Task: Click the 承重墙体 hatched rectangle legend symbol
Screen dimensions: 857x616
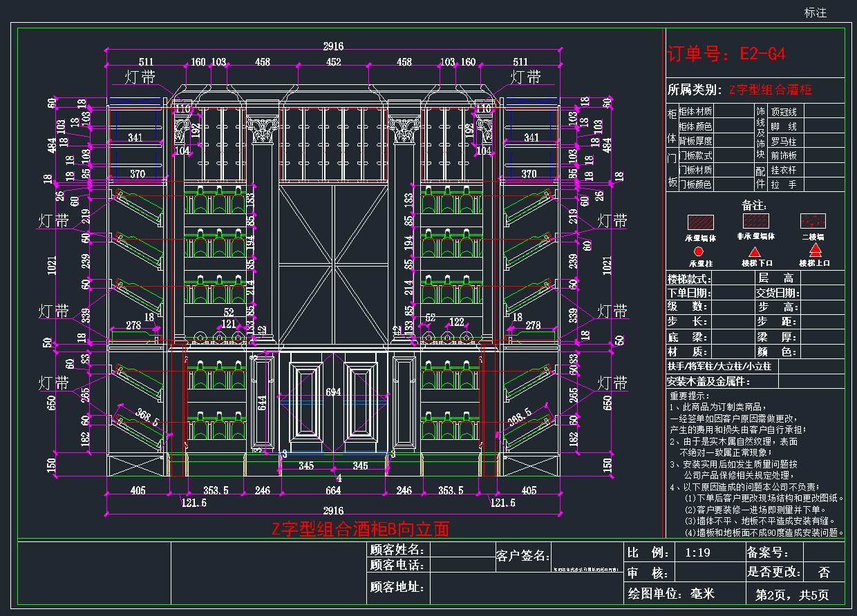Action: pos(699,222)
